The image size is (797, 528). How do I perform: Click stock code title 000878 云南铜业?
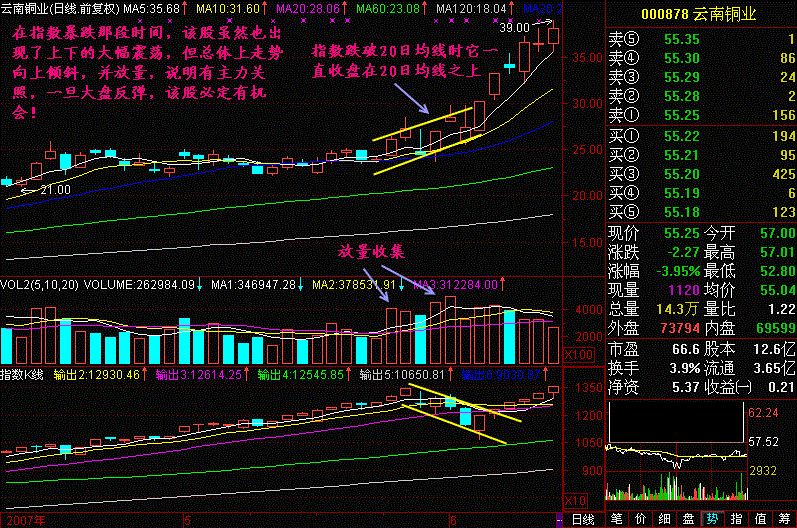(699, 14)
